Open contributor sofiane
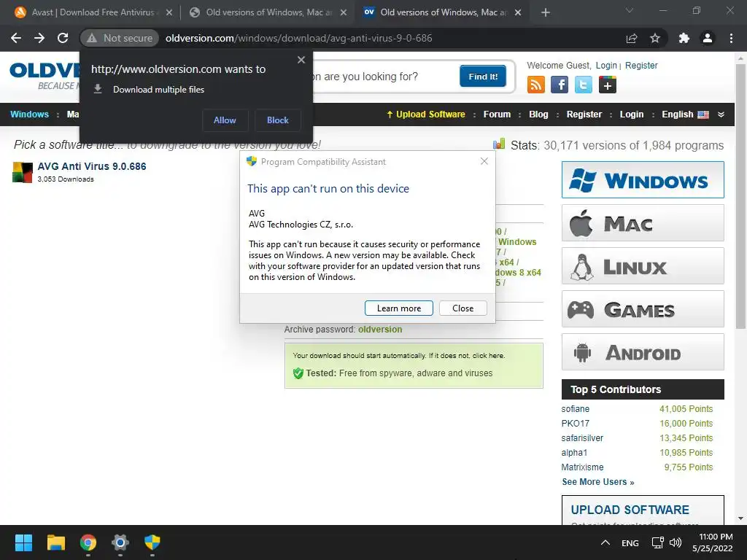Screen dimensions: 747x560 click(575, 408)
